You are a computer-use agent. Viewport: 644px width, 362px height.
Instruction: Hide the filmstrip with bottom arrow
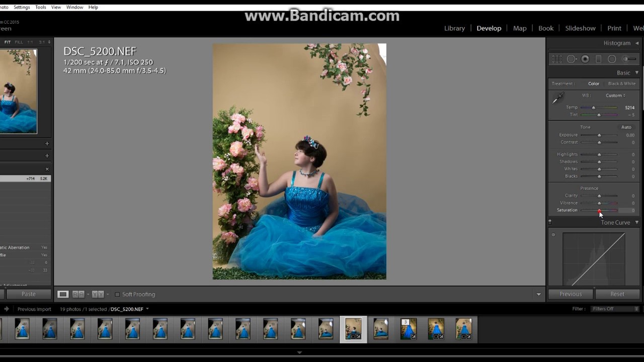(x=299, y=352)
